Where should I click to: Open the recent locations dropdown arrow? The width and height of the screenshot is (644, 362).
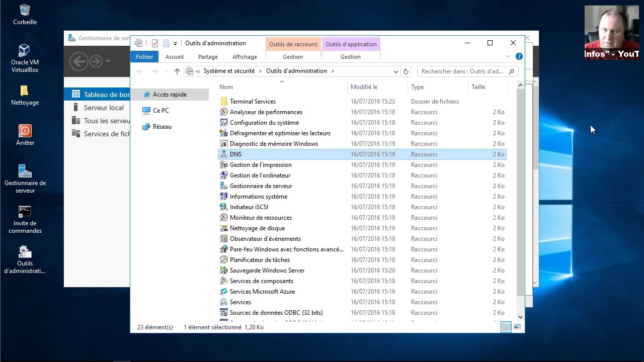[x=166, y=71]
